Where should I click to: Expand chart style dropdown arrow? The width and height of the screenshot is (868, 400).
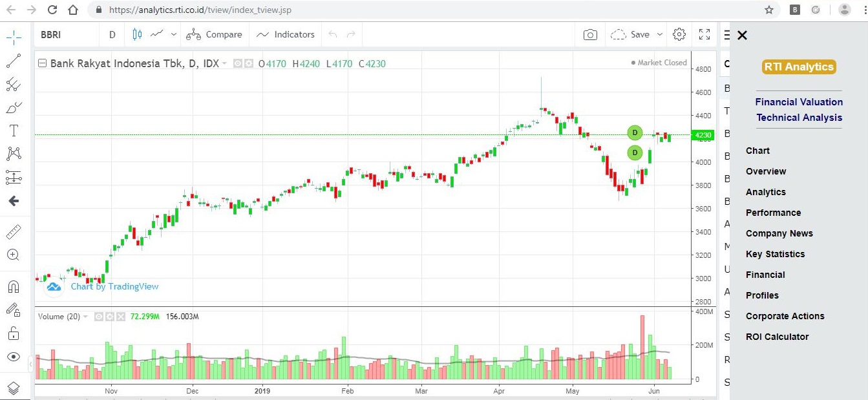click(x=174, y=35)
